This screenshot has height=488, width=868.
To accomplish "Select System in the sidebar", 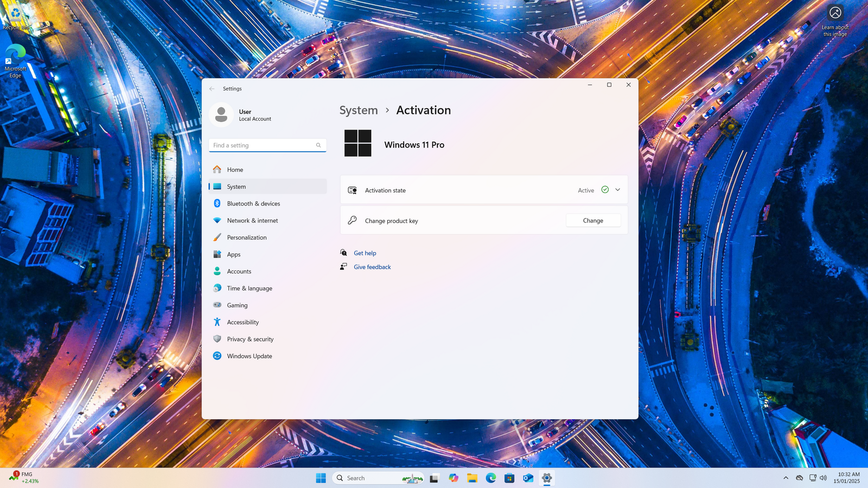I will 267,187.
